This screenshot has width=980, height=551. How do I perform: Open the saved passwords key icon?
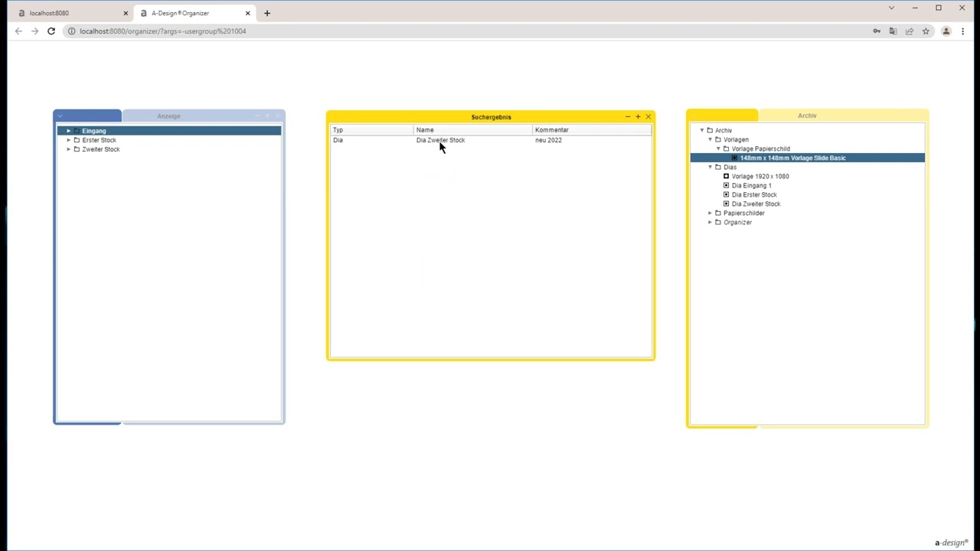(x=877, y=31)
